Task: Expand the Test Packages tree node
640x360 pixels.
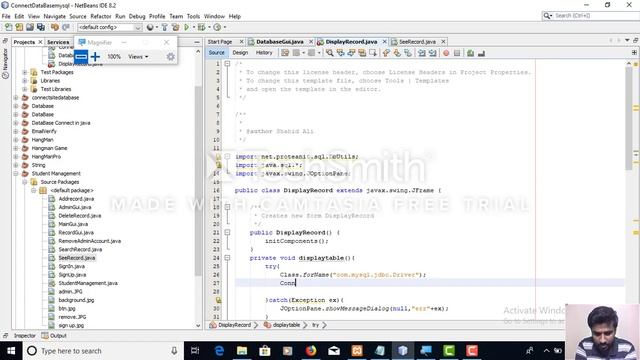Action: click(24, 72)
